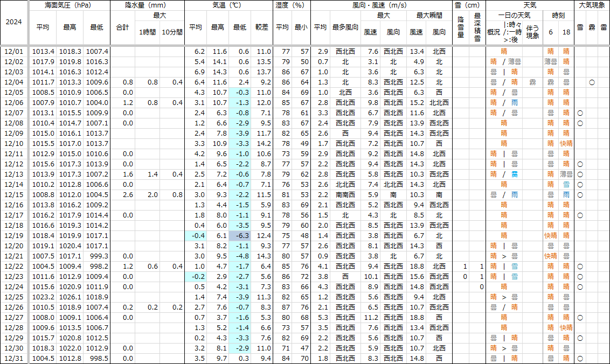Click the 快晴 symbol at 6時 on 12/19
This screenshot has width=610, height=364.
[x=550, y=236]
